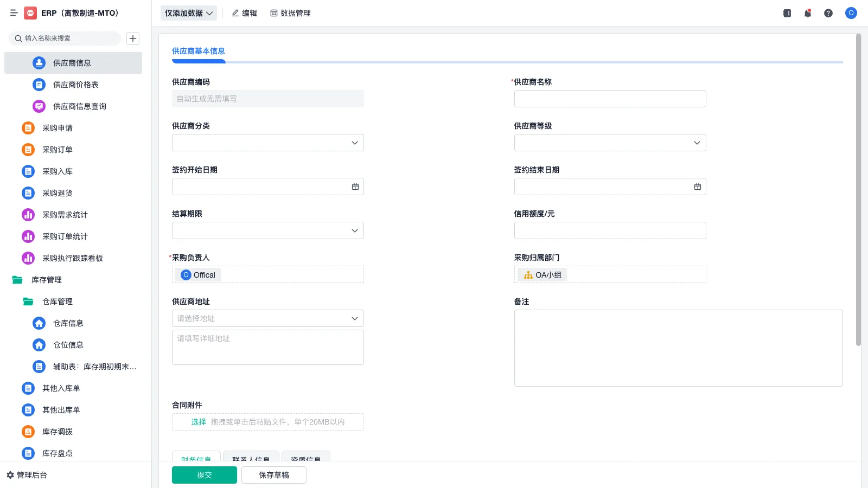Expand the 供应商等级 dropdown
The height and width of the screenshot is (488, 868).
point(610,143)
